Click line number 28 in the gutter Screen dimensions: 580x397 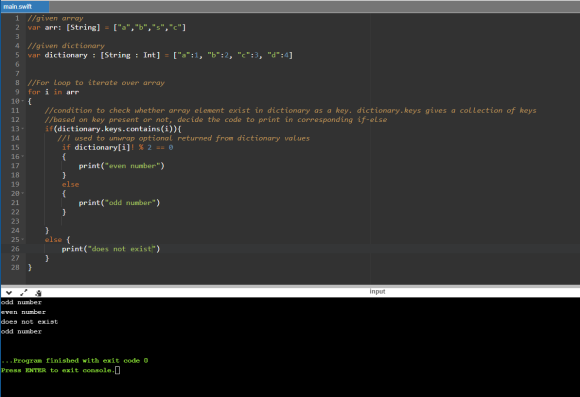tap(15, 267)
